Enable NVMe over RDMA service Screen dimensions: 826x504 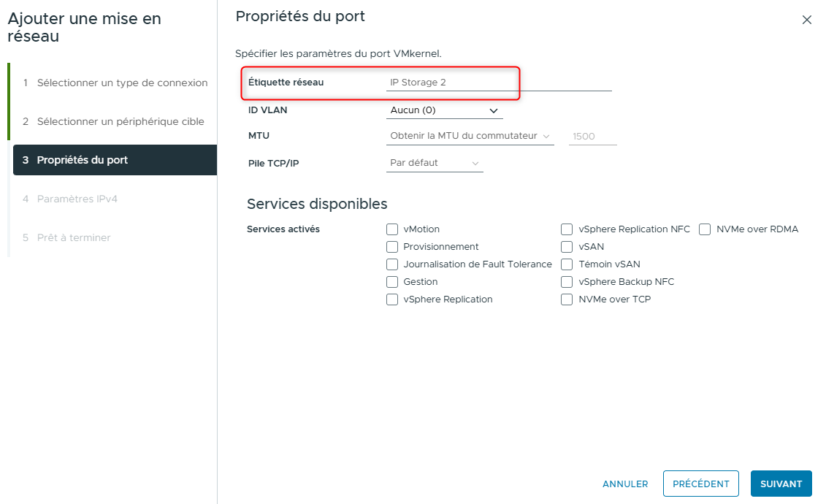[705, 229]
